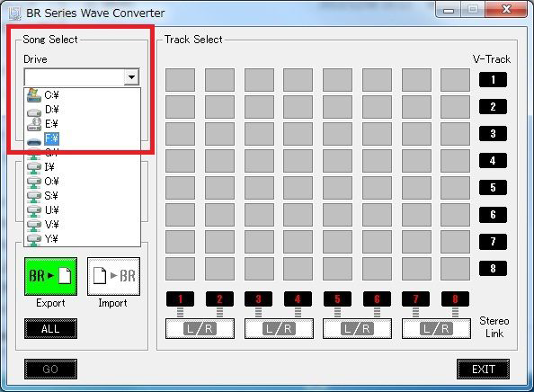Select V-Track row number 8
534x392 pixels.
(493, 268)
